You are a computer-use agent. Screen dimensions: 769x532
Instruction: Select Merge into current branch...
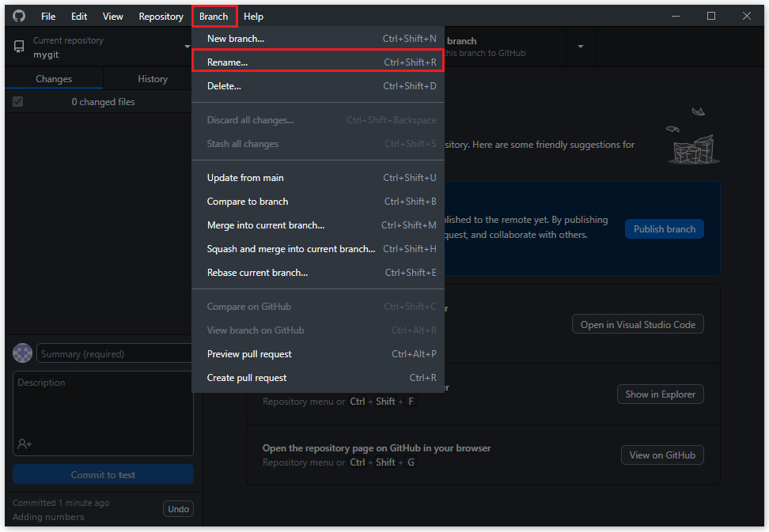316,225
